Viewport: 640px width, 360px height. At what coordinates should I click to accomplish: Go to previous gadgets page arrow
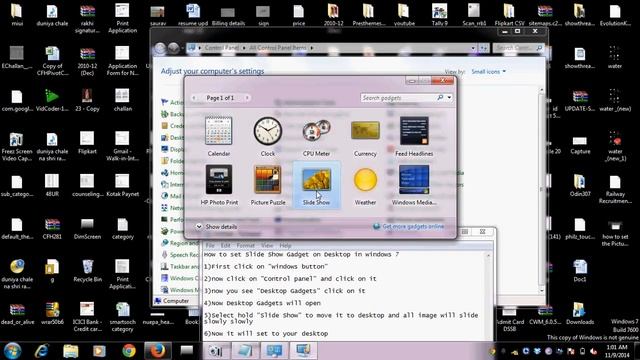(194, 98)
